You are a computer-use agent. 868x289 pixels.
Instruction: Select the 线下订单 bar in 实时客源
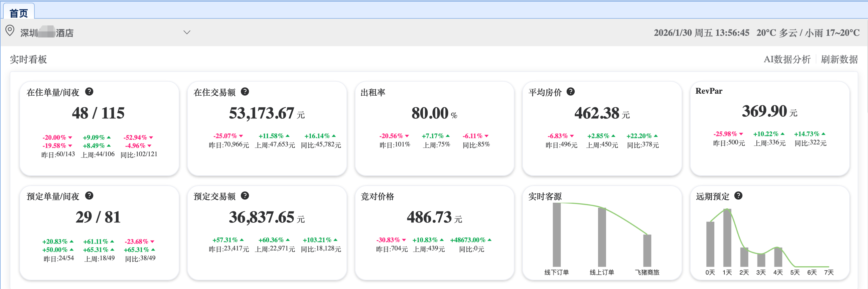(x=557, y=235)
